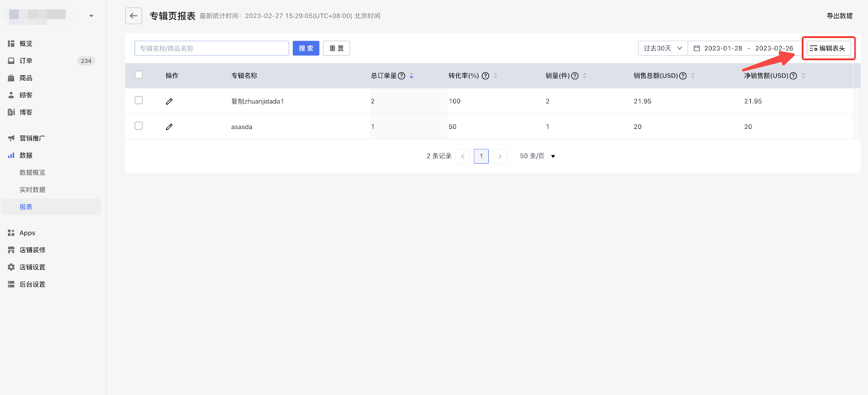Click the help icon next to 总订单量

click(401, 76)
